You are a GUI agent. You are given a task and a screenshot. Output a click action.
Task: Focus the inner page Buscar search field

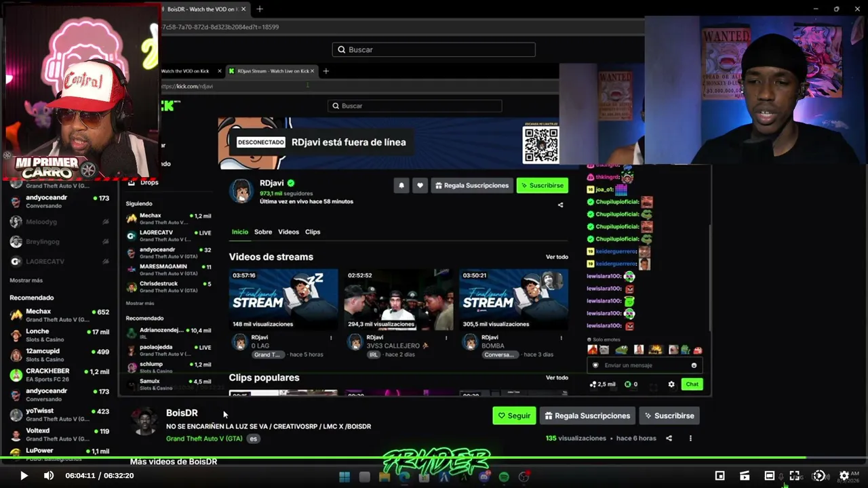[x=415, y=106]
